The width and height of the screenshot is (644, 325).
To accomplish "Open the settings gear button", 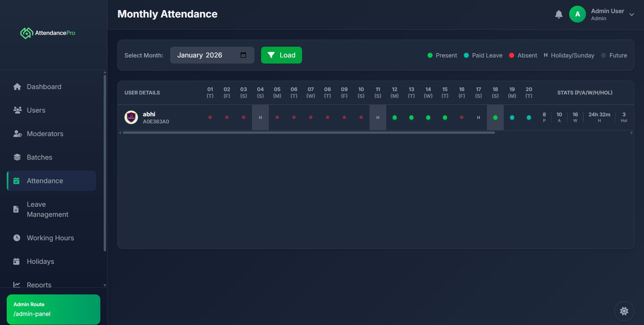I will pyautogui.click(x=624, y=311).
